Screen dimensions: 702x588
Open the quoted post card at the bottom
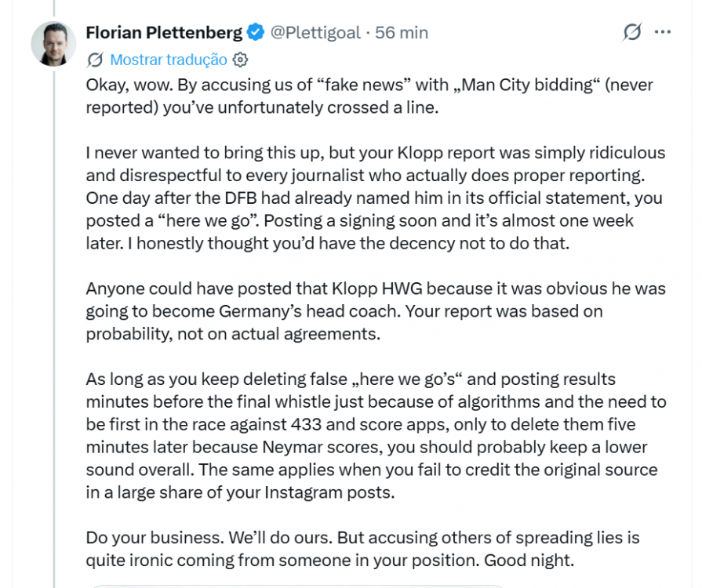click(x=297, y=586)
